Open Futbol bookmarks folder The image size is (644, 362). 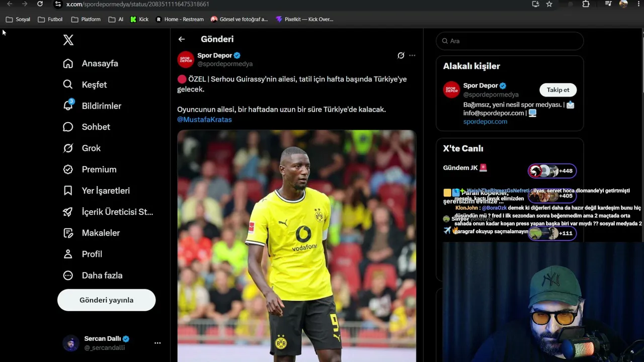point(50,20)
